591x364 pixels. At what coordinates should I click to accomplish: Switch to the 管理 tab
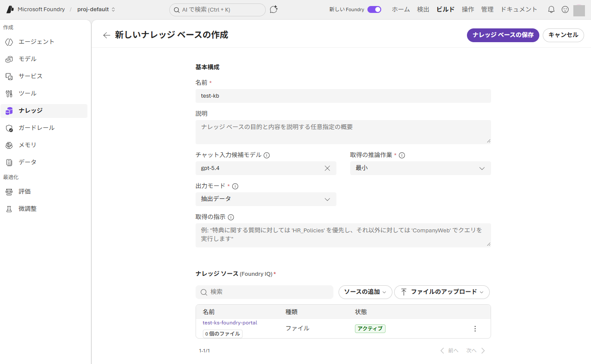(x=487, y=9)
